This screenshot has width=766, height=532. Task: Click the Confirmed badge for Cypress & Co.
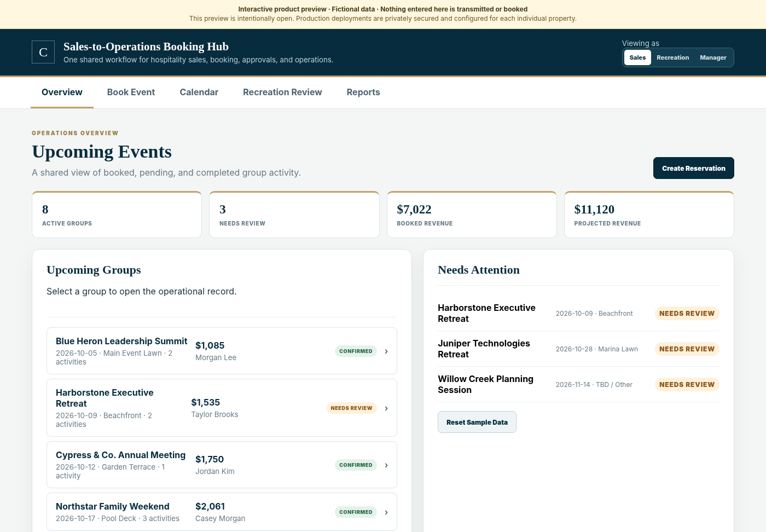(356, 465)
